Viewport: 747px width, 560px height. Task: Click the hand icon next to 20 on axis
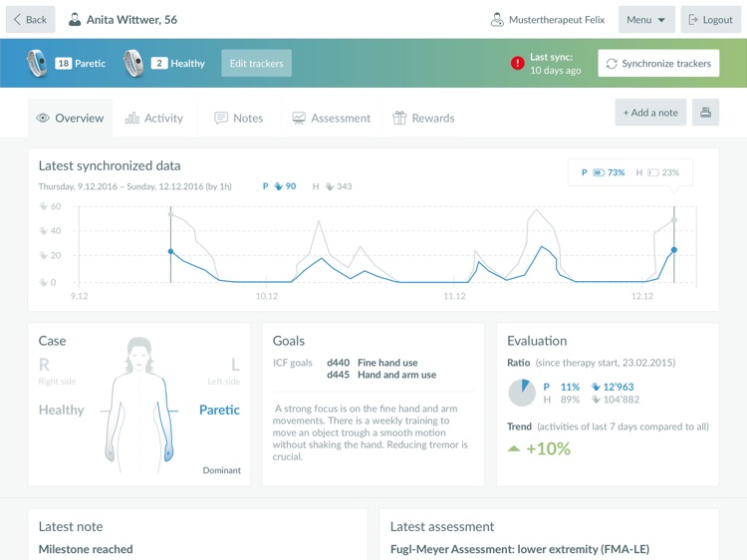pyautogui.click(x=44, y=255)
